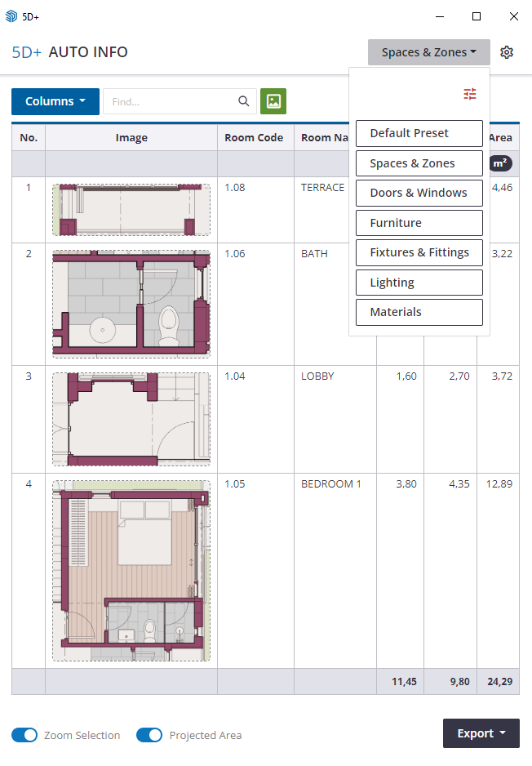Collapse the Spaces & Zones preset dropdown
Viewport: 532px width, 766px height.
(429, 52)
